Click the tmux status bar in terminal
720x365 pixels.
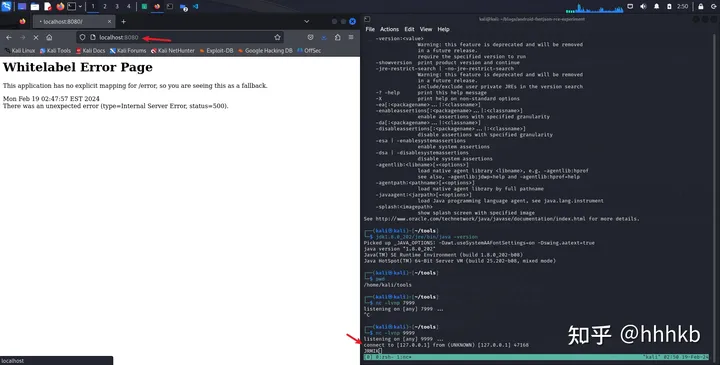[x=536, y=357]
